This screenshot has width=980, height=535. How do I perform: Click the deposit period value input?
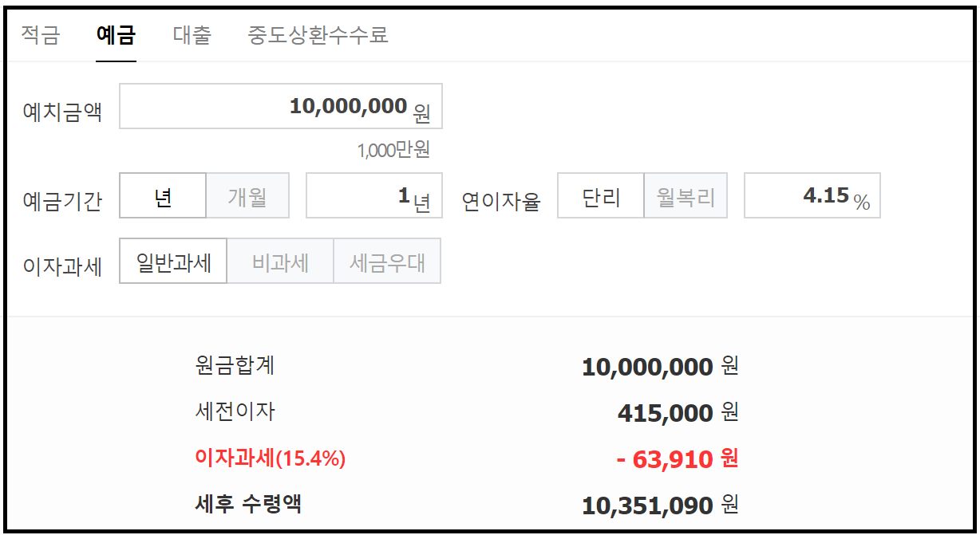pyautogui.click(x=373, y=195)
